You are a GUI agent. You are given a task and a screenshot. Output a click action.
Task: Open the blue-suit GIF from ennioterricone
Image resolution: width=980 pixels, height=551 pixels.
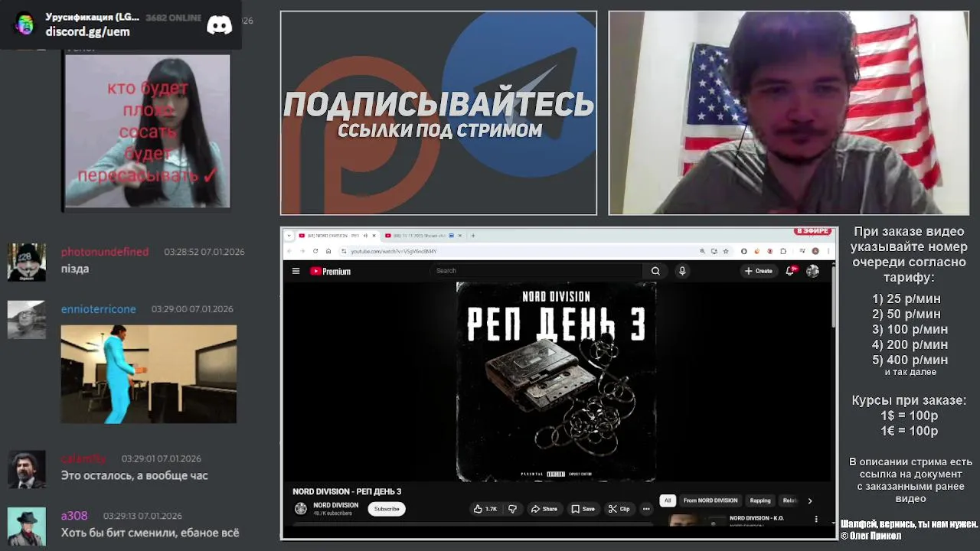[x=149, y=374]
